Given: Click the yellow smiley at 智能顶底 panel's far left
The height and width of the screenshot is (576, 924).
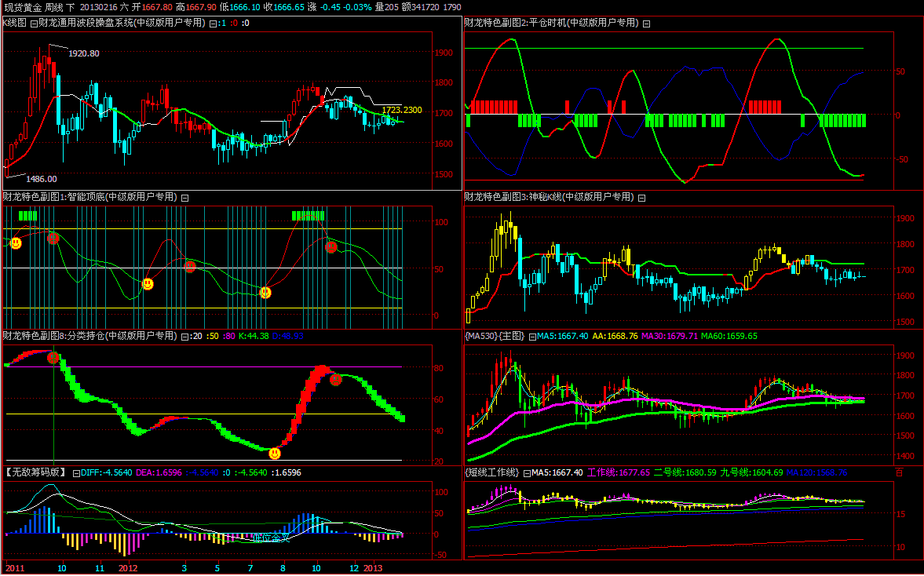Looking at the screenshot, I should coord(16,243).
